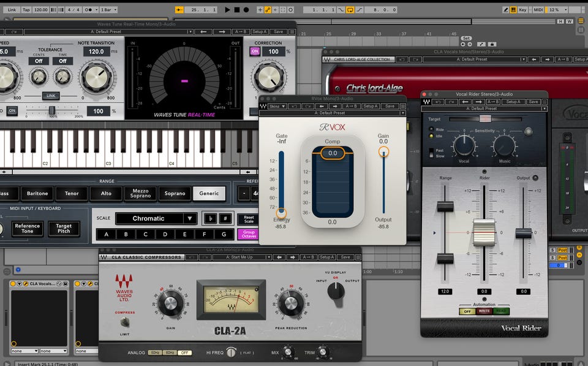The image size is (588, 366).
Task: Click Vocal Rider previous preset arrow
Action: pyautogui.click(x=465, y=102)
